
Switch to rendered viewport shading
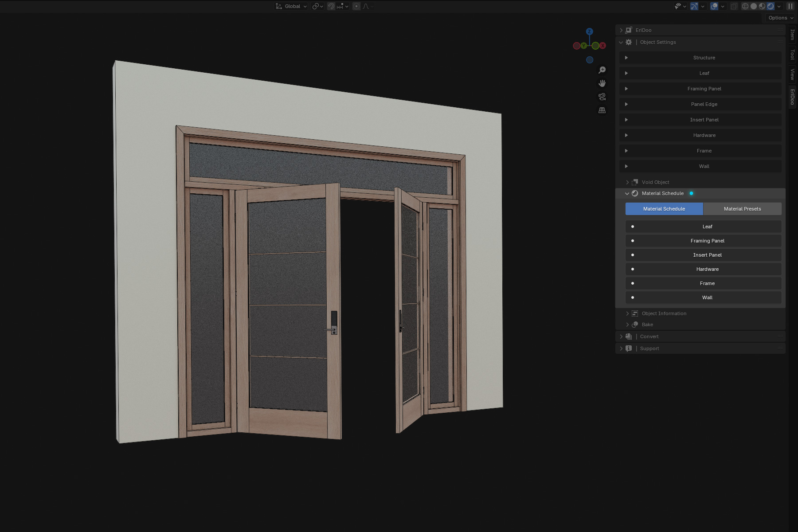(771, 6)
